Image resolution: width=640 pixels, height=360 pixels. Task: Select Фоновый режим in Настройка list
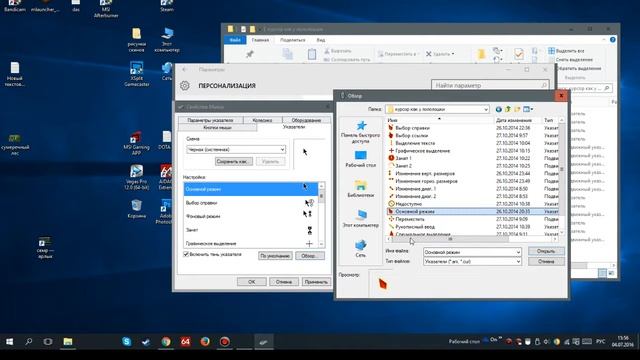coord(251,216)
